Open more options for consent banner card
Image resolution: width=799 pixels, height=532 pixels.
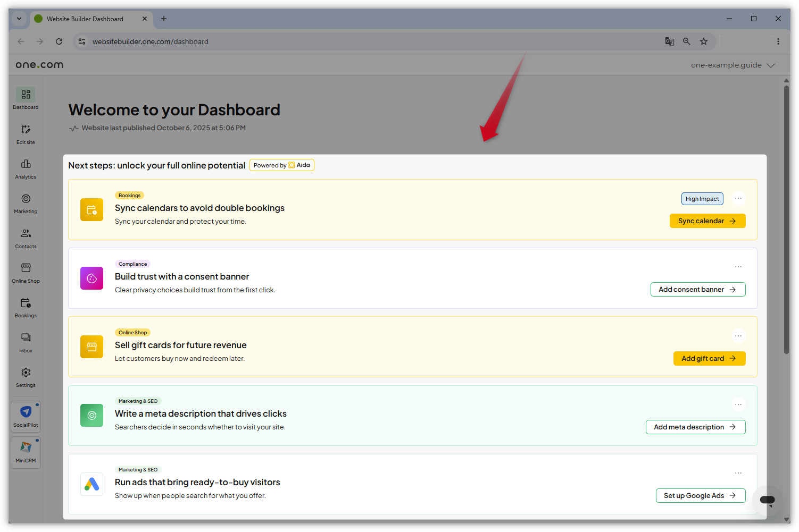point(738,267)
